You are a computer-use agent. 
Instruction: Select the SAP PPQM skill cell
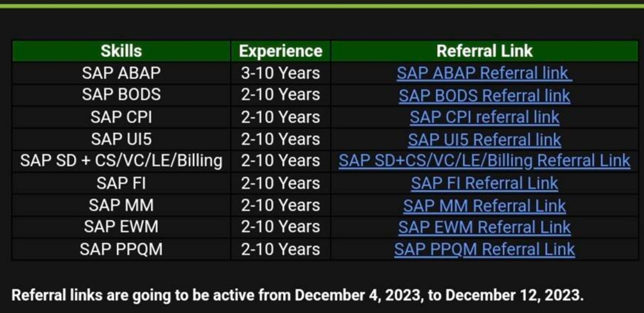(x=121, y=249)
